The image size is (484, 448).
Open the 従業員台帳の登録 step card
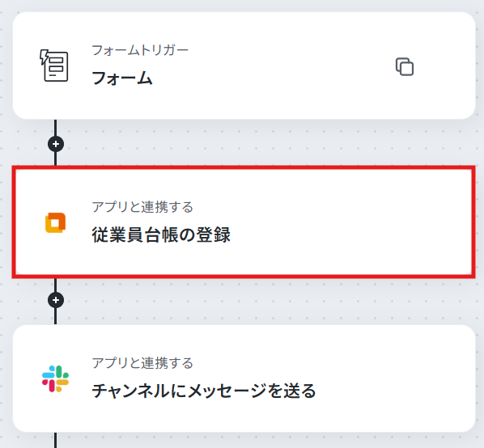click(244, 222)
